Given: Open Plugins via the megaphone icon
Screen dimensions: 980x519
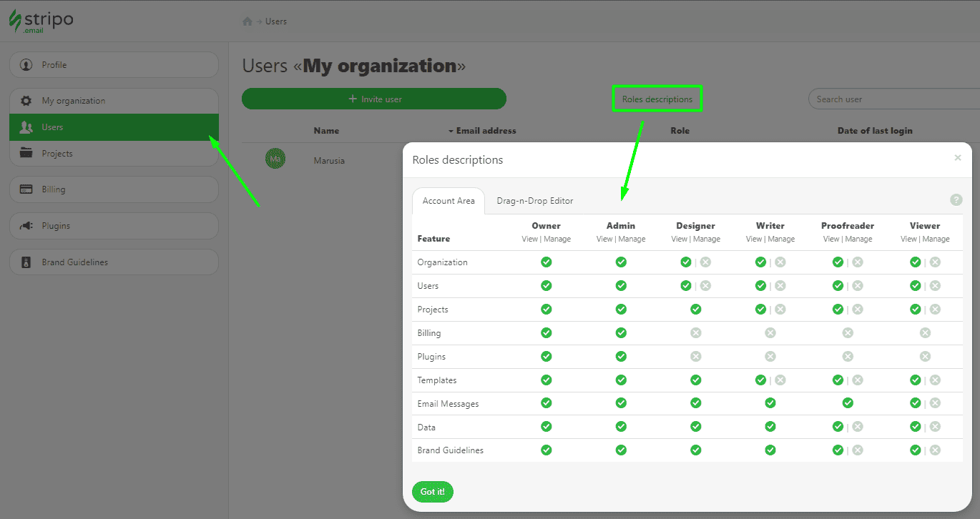Looking at the screenshot, I should 25,225.
